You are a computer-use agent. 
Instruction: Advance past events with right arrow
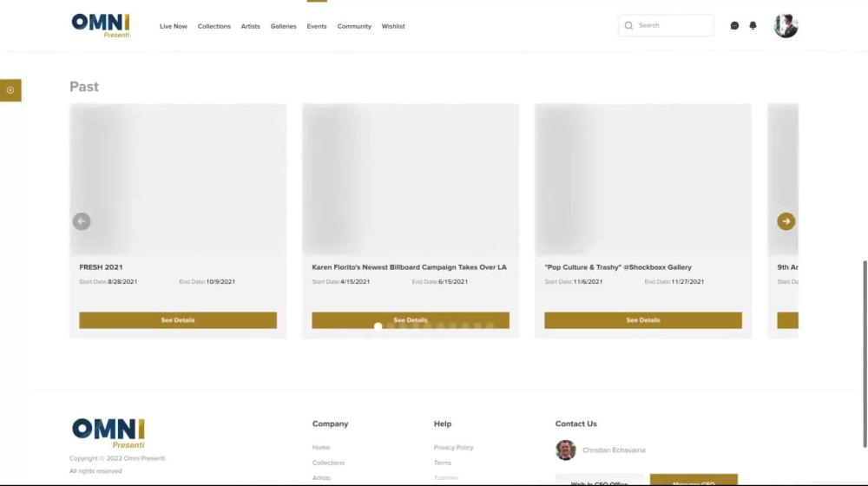(786, 221)
